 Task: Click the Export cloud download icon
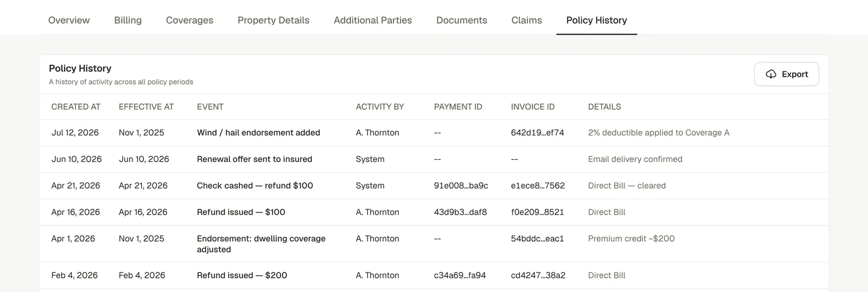[x=771, y=74]
